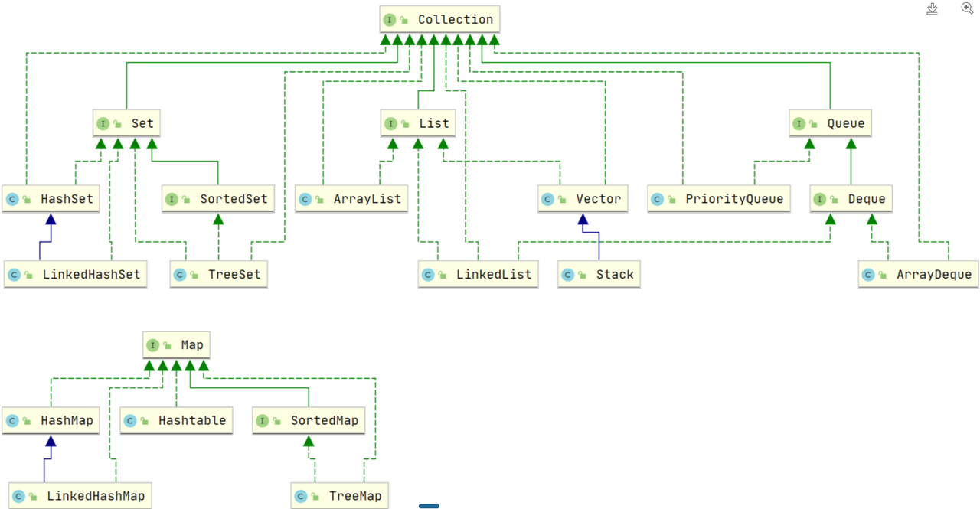Click the class icon in HashSet node
Viewport: 980px width, 509px height.
coord(11,199)
